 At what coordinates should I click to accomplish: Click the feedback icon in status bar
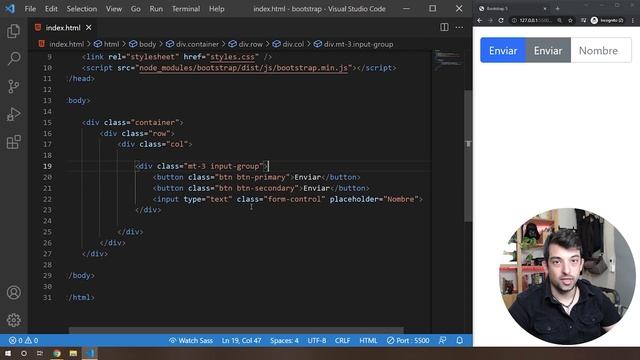click(x=442, y=340)
